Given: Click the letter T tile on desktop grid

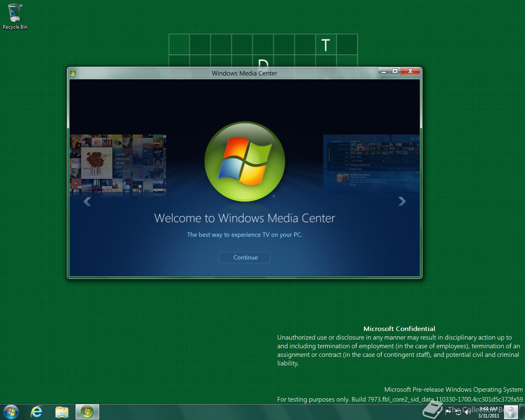Looking at the screenshot, I should point(326,45).
